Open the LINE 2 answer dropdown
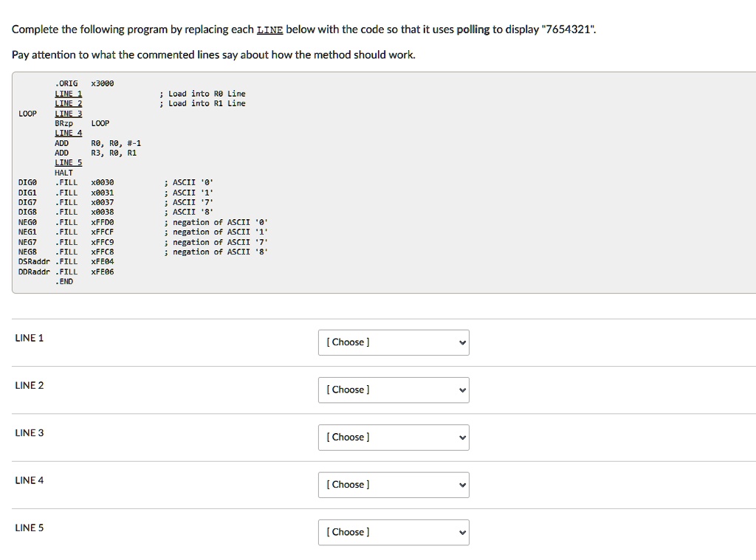 [x=393, y=390]
